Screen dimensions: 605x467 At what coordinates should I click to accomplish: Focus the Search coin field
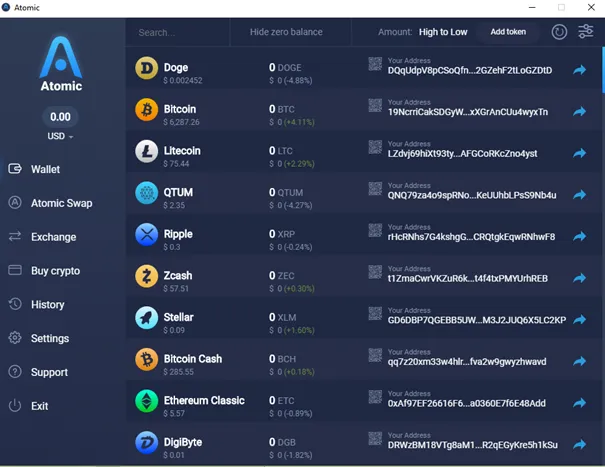(177, 32)
